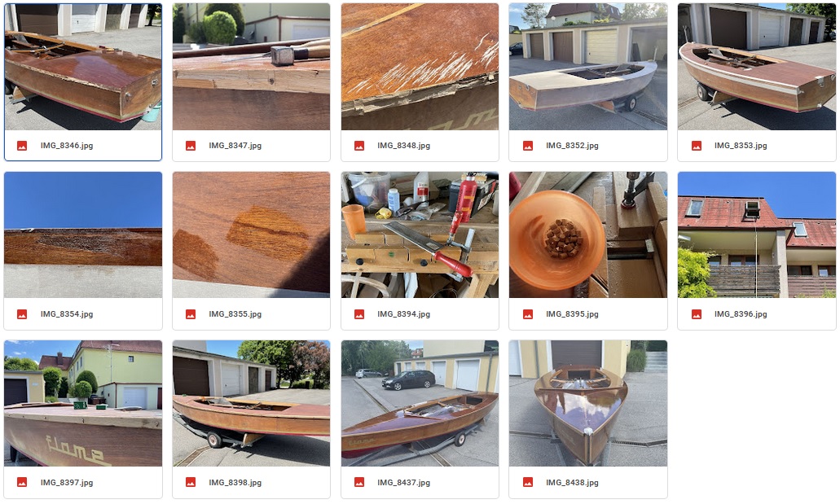Screen dimensions: 840x504
Task: Click the image file icon beside IMG_8352.jpg
Action: pos(528,146)
